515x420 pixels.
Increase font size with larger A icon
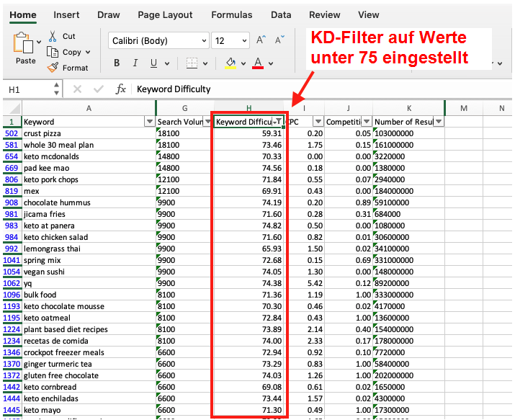click(261, 40)
